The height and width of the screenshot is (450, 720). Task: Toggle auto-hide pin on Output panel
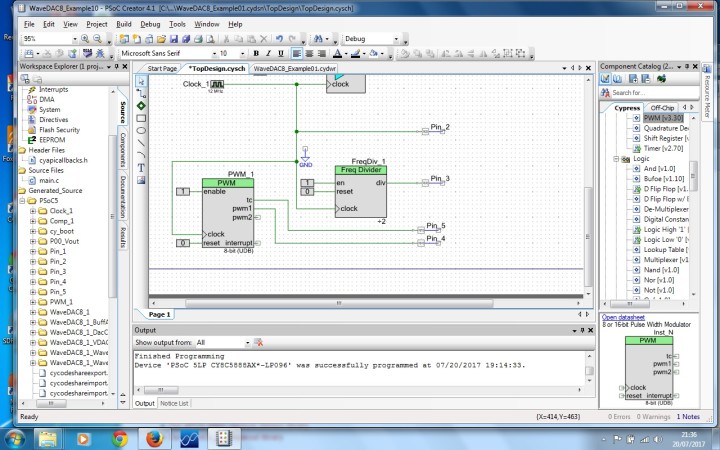pos(582,330)
